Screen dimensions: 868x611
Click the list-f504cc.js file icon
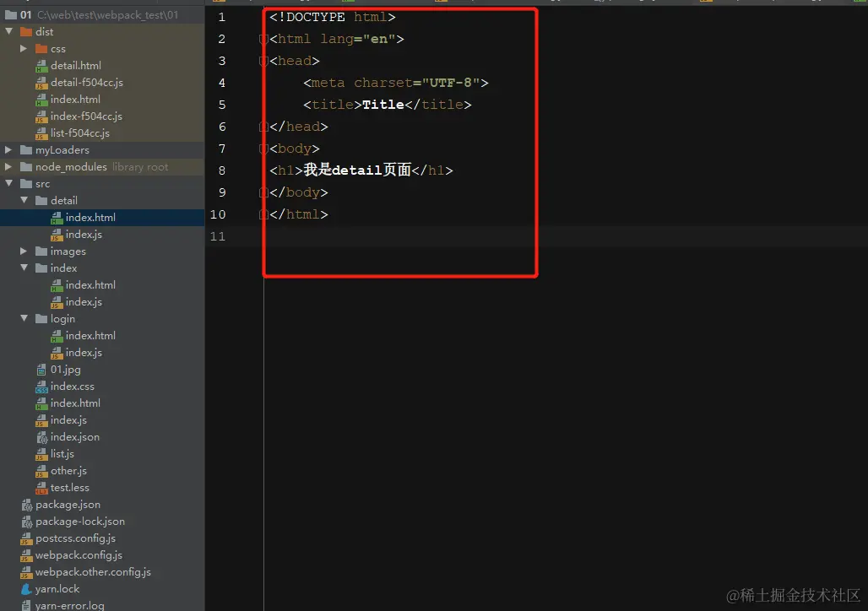point(41,133)
